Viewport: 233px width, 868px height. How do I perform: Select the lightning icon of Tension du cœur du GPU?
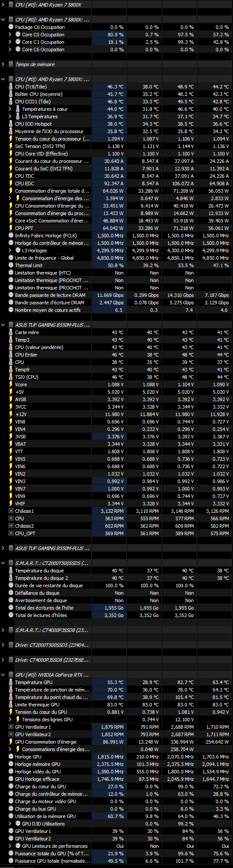tap(11, 712)
